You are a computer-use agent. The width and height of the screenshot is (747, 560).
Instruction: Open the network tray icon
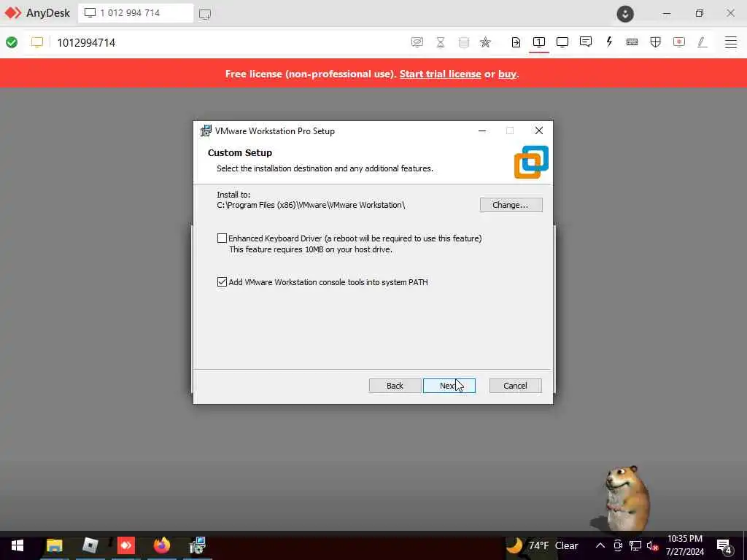[x=635, y=545]
